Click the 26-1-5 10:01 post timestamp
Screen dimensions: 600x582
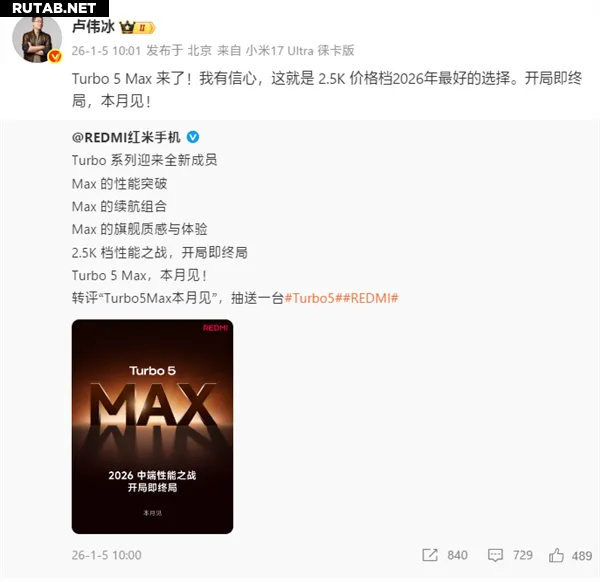click(x=106, y=51)
